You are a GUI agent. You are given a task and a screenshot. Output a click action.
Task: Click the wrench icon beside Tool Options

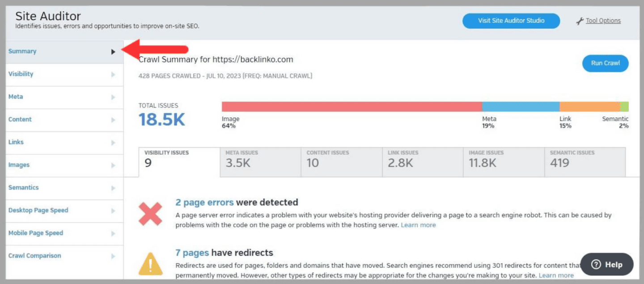[580, 21]
